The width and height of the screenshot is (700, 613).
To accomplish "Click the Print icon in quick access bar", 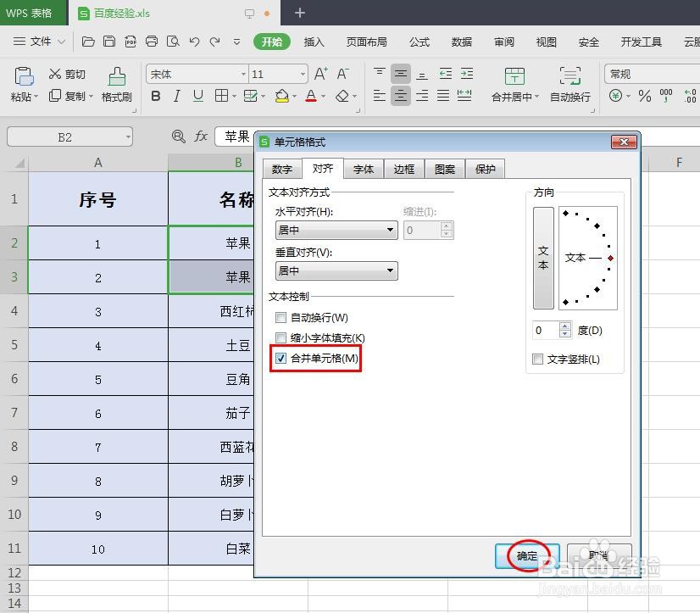I will tap(152, 41).
